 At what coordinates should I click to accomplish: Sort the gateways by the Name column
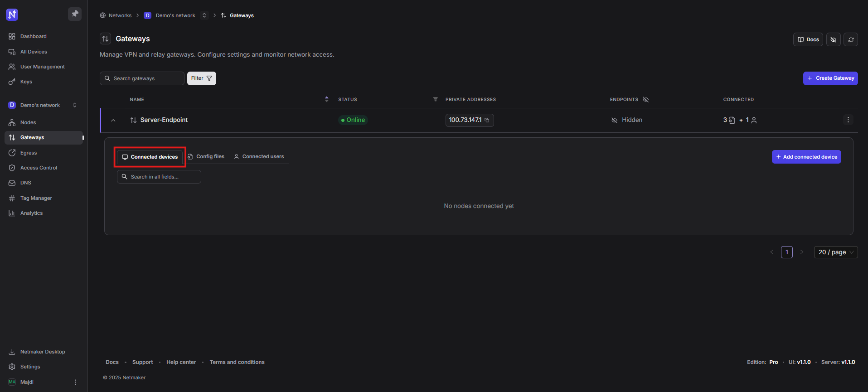[x=326, y=99]
